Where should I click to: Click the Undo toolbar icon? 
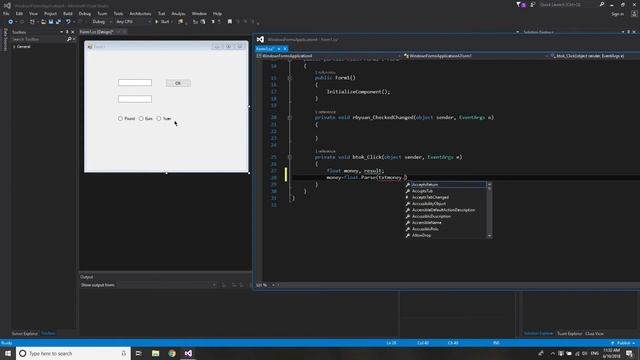click(x=68, y=22)
